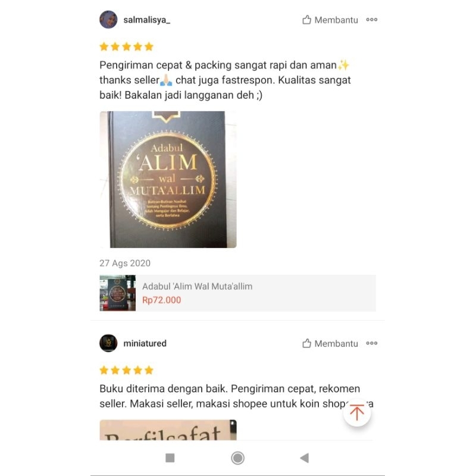Tap the Rp72.000 price text

161,300
